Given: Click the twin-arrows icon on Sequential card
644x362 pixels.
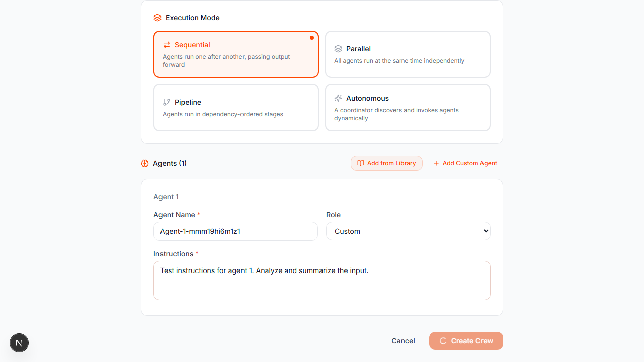Looking at the screenshot, I should pyautogui.click(x=166, y=45).
